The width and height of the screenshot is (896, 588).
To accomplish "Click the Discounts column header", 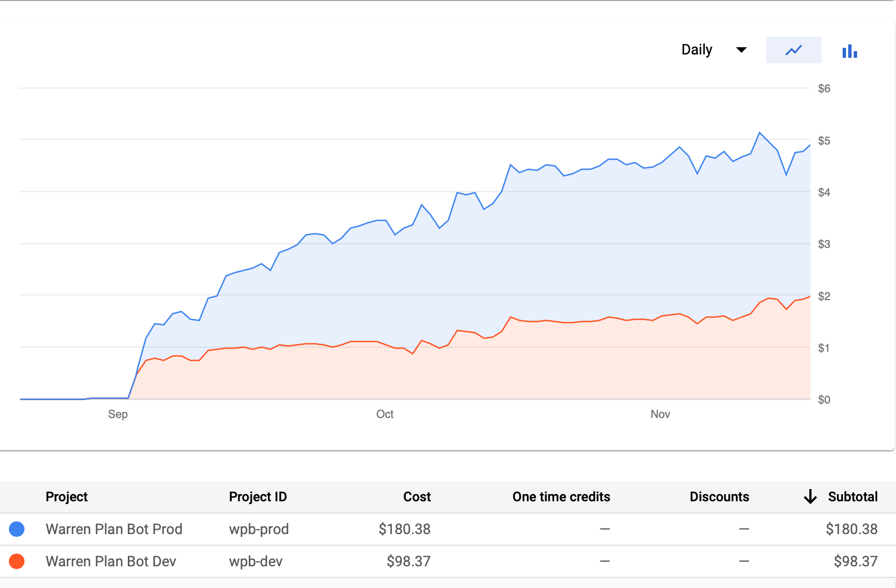I will click(x=719, y=497).
